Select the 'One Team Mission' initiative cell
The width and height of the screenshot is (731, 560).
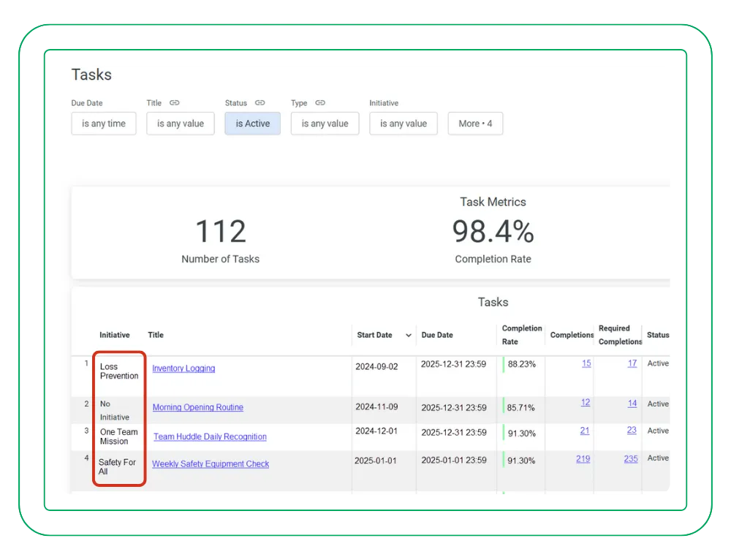(119, 436)
